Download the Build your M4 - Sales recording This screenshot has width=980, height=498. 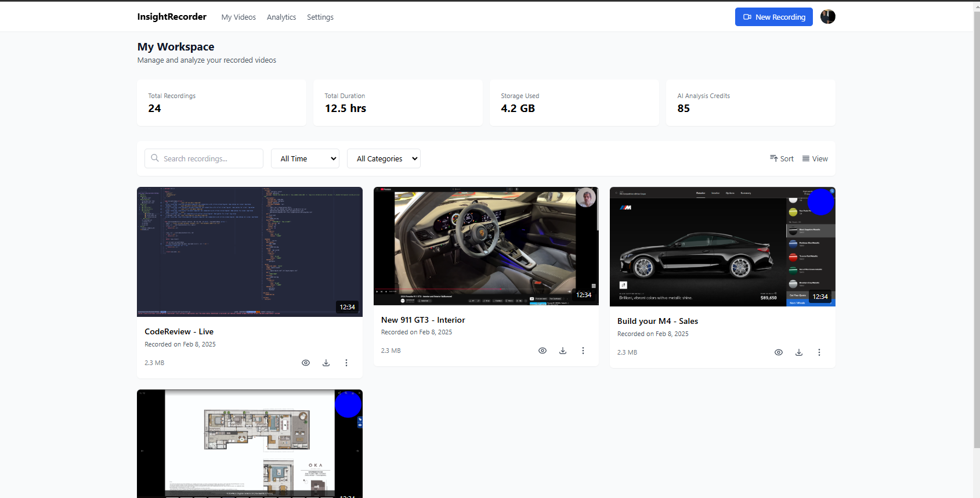click(799, 352)
